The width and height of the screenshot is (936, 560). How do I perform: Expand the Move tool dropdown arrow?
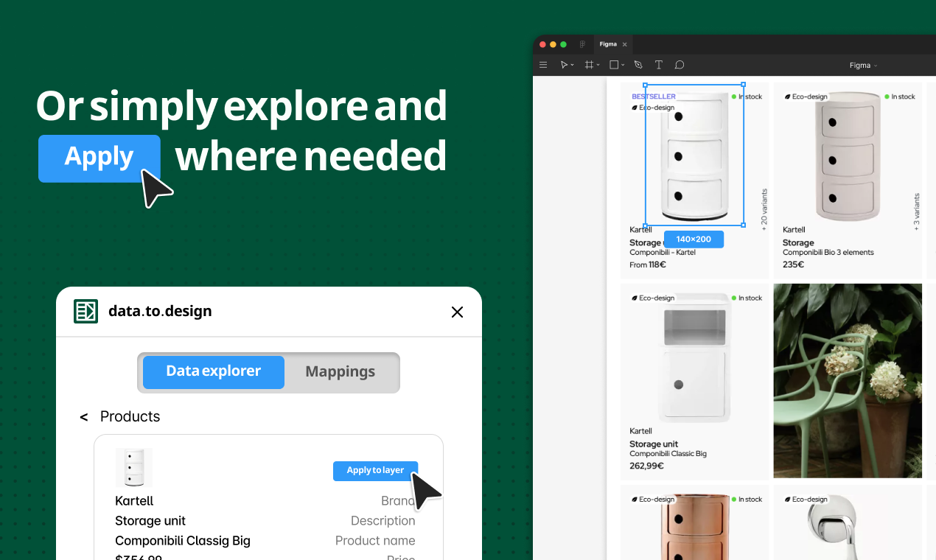[573, 66]
